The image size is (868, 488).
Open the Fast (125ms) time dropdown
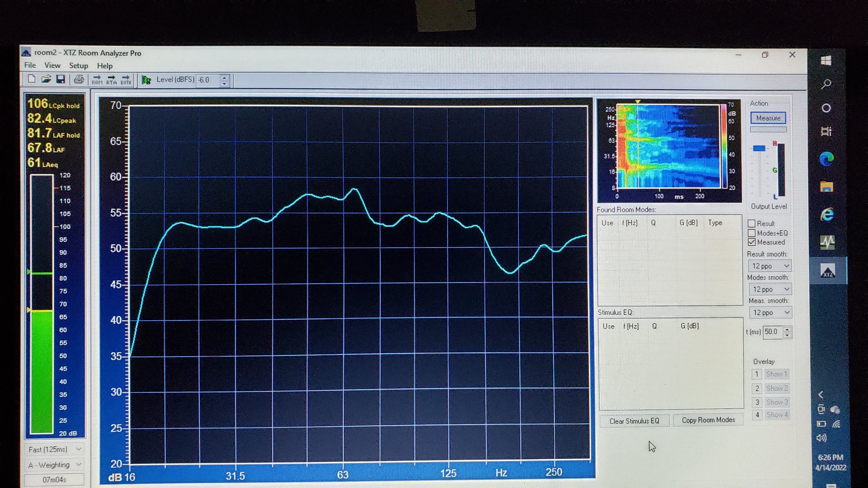pos(54,449)
